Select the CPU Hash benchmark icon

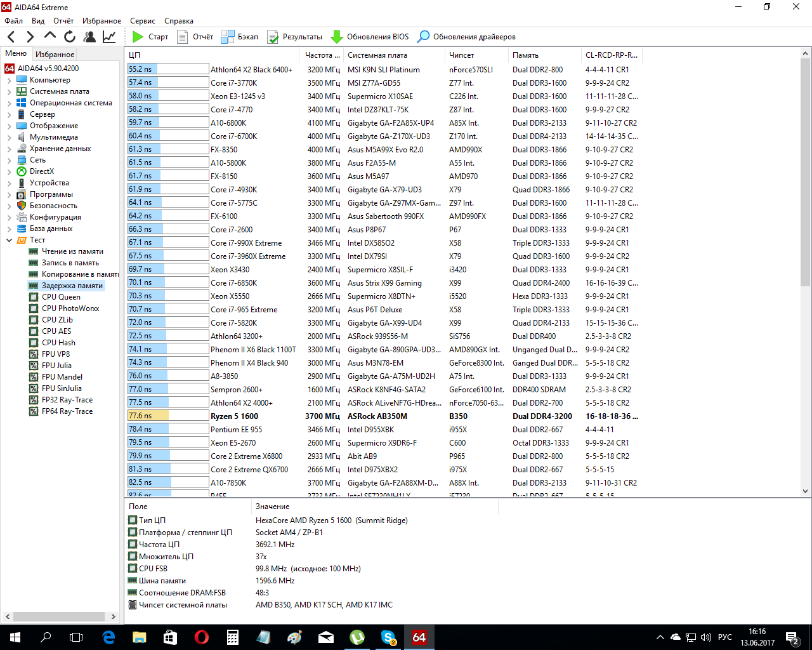[x=34, y=343]
